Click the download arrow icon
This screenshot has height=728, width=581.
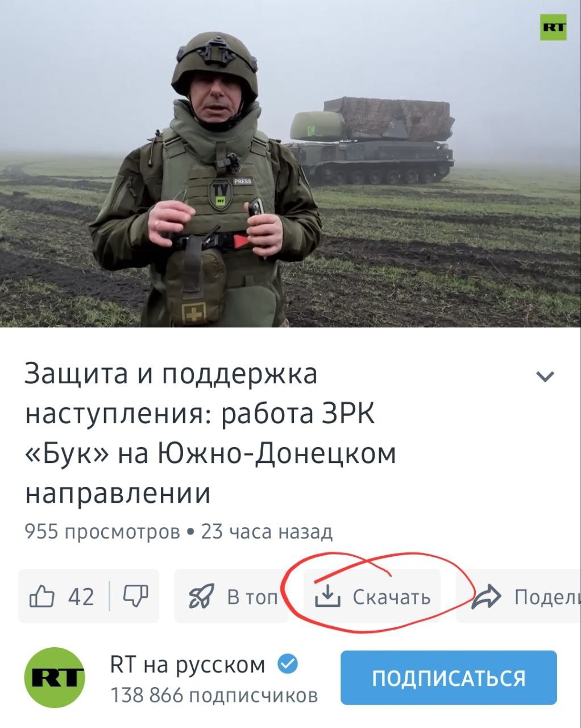[x=327, y=596]
